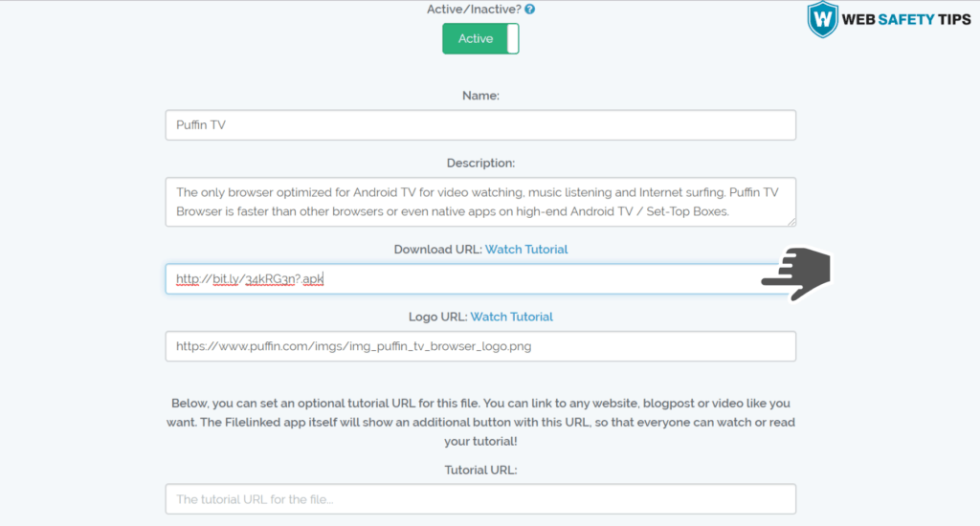
Task: Toggle the Active status switch
Action: (480, 38)
